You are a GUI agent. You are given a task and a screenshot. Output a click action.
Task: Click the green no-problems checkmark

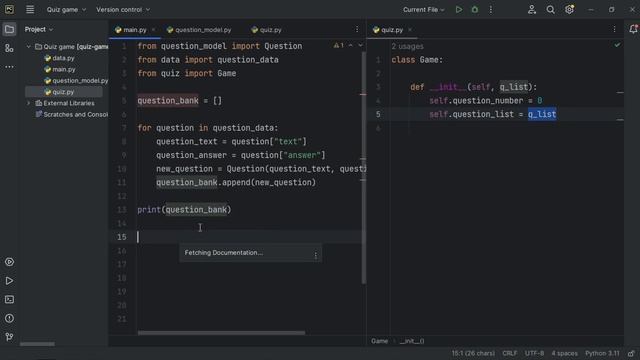coord(617,45)
